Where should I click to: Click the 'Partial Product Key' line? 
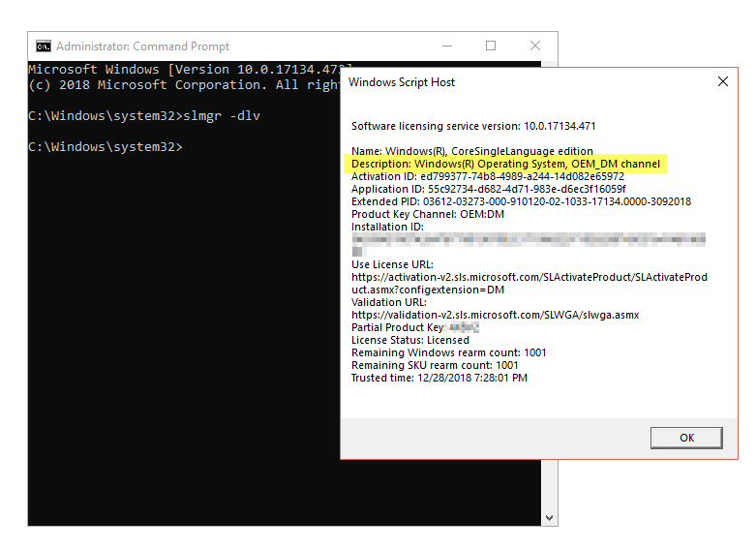tap(415, 327)
